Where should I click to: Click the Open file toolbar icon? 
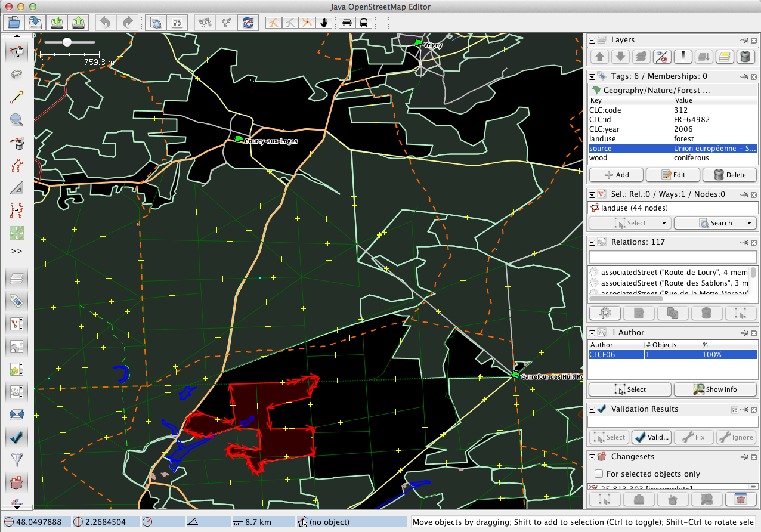tap(14, 23)
